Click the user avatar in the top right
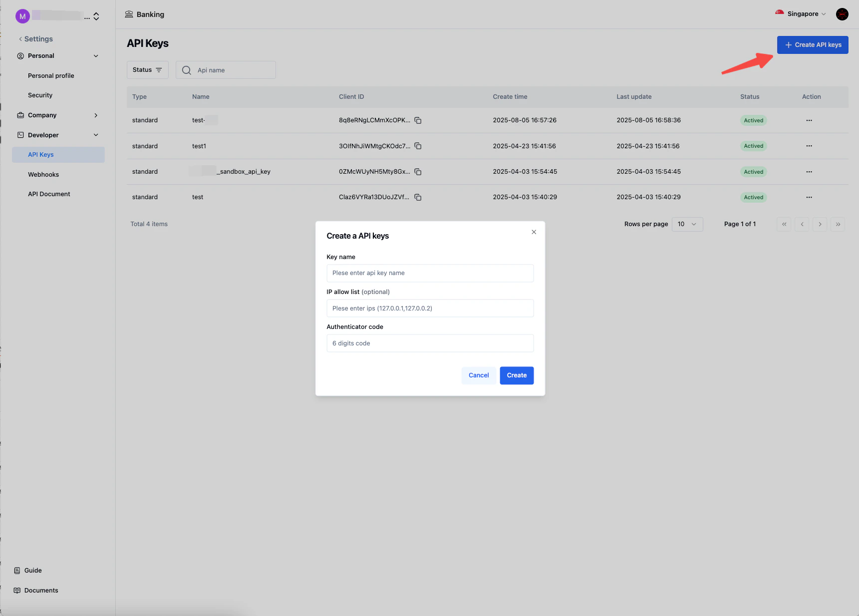The width and height of the screenshot is (859, 616). click(842, 14)
